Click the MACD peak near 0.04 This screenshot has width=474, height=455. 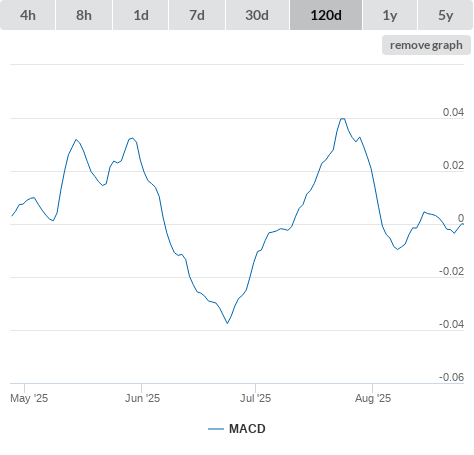(342, 119)
